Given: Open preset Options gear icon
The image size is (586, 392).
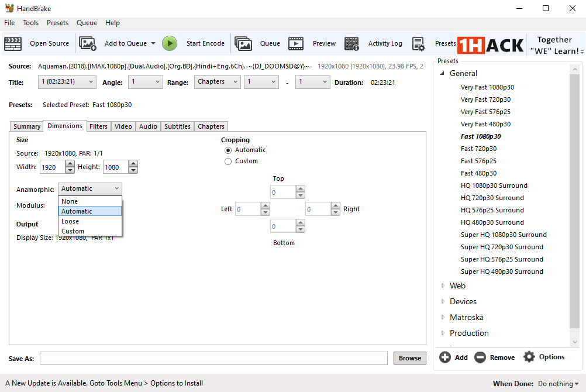Looking at the screenshot, I should point(529,357).
